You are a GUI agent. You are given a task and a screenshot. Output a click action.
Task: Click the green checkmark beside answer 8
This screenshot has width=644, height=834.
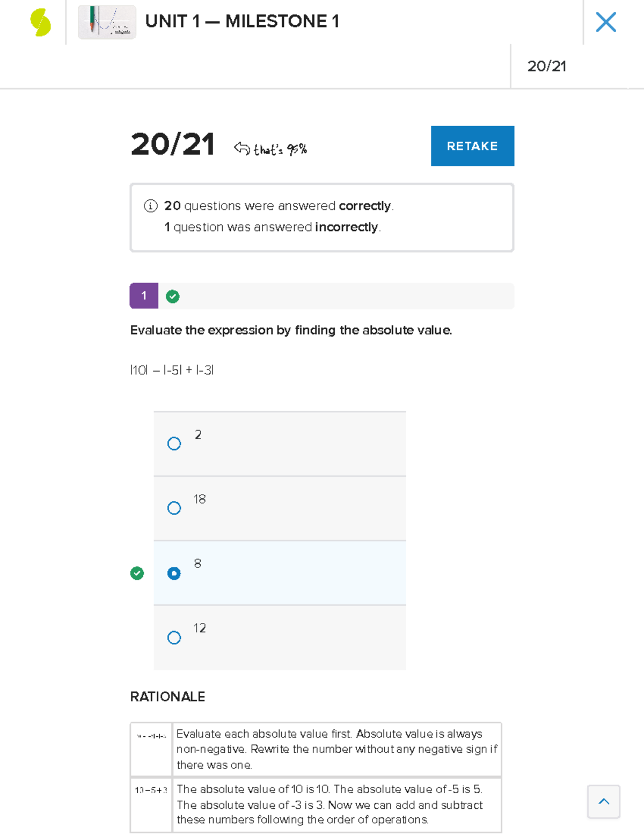click(x=137, y=573)
